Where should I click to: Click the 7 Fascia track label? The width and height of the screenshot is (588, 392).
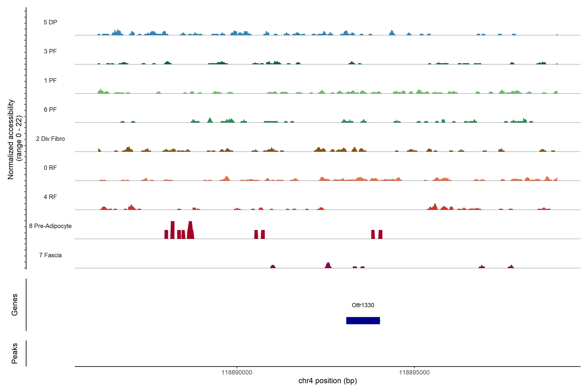pos(50,255)
